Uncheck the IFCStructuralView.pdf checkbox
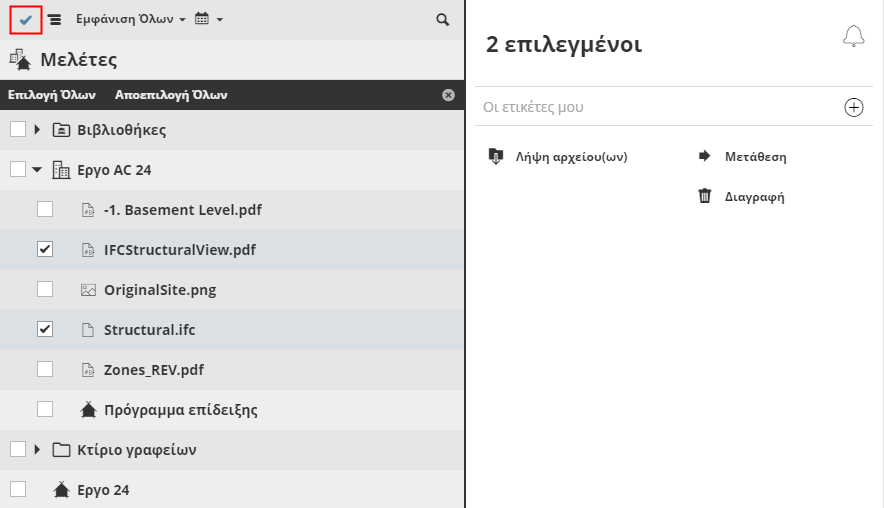884x508 pixels. click(x=45, y=249)
